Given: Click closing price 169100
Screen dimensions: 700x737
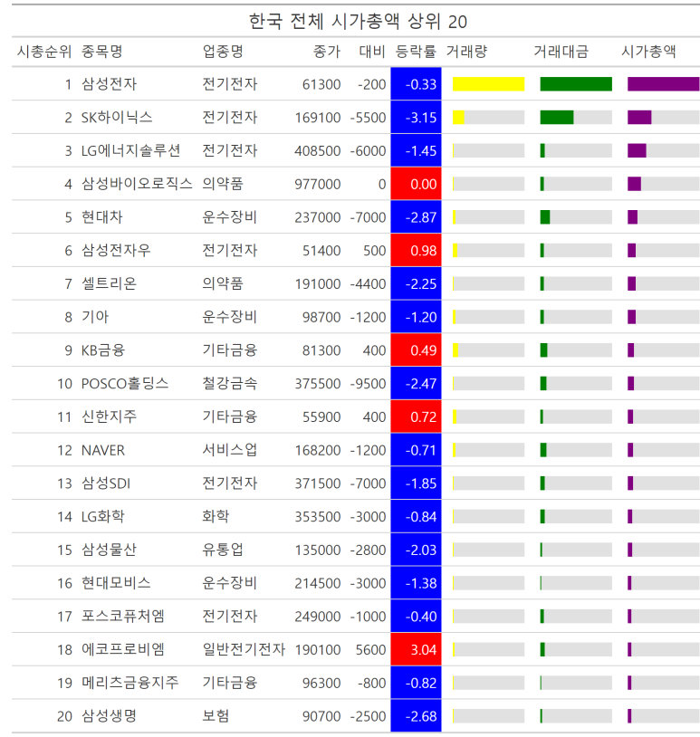Looking at the screenshot, I should coord(318,118).
